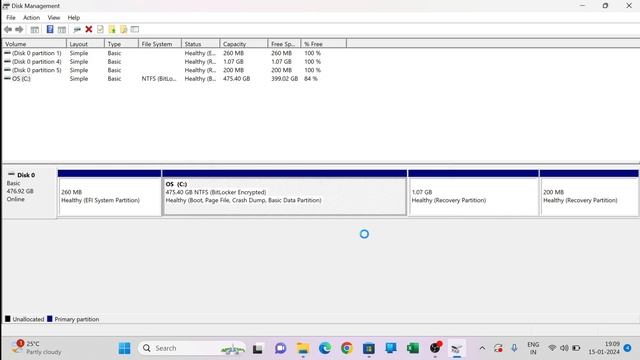
Task: Open the notification count badge
Action: point(627,348)
